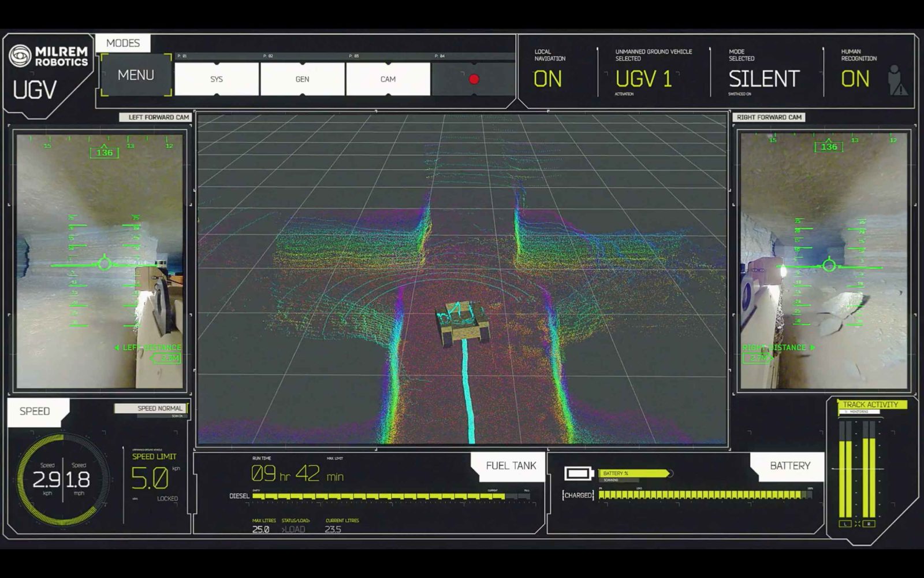The height and width of the screenshot is (578, 924).
Task: Click the circular speed gauge dial
Action: (x=63, y=479)
